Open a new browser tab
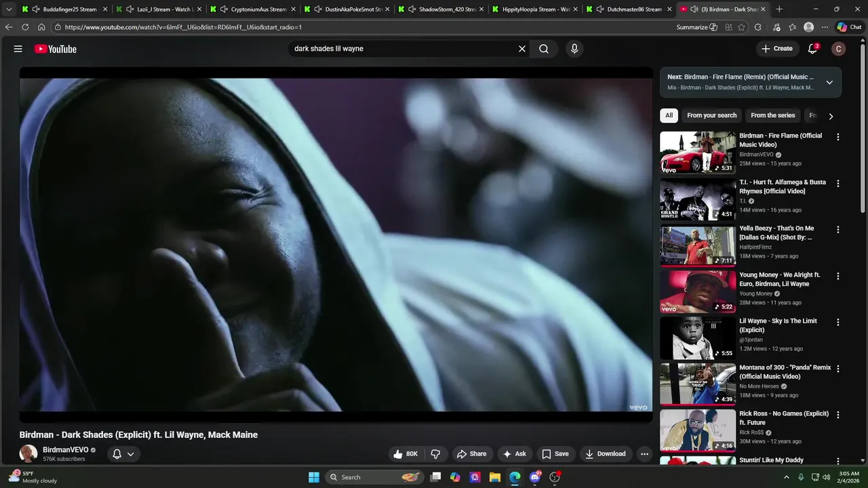The image size is (868, 488). coord(779,9)
